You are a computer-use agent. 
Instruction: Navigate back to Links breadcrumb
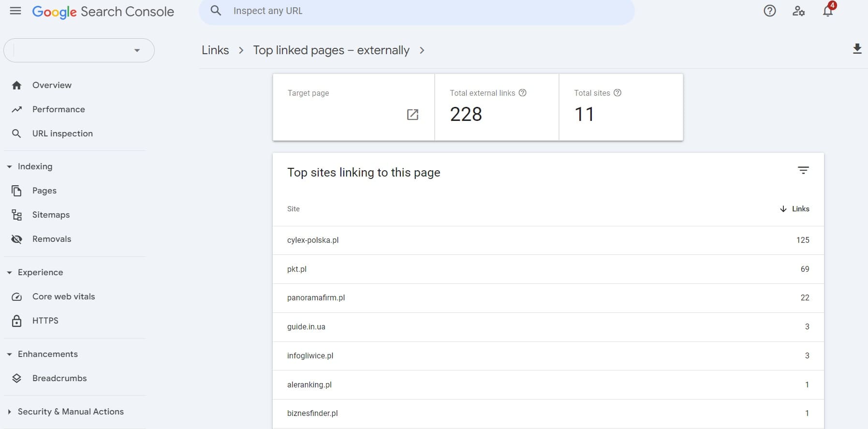coord(215,50)
